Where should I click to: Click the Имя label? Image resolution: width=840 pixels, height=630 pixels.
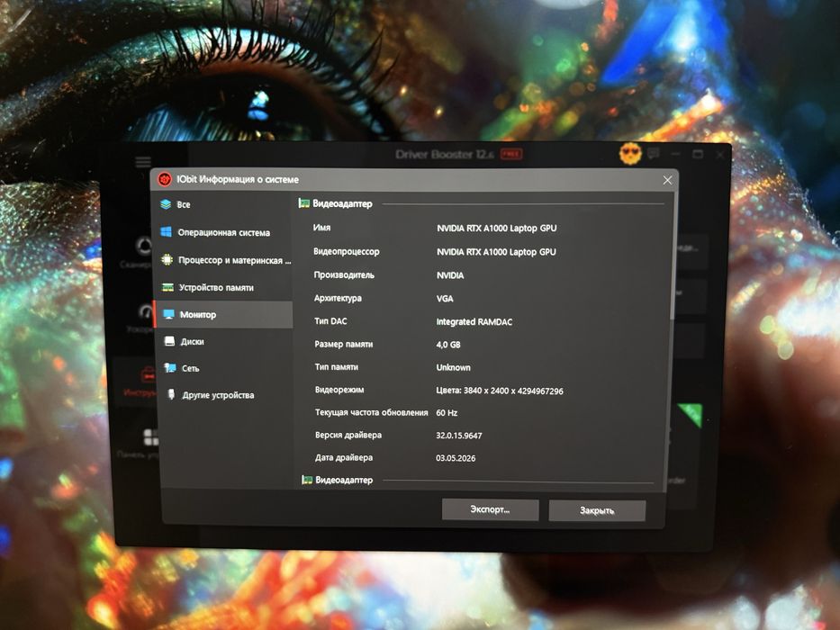pos(321,227)
